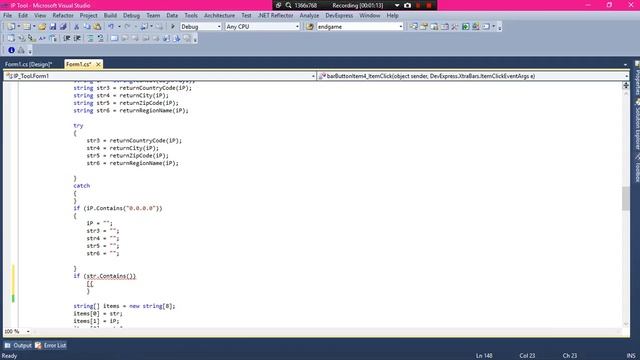Image resolution: width=640 pixels, height=360 pixels.
Task: Click the New Project toolbar icon
Action: tap(11, 27)
